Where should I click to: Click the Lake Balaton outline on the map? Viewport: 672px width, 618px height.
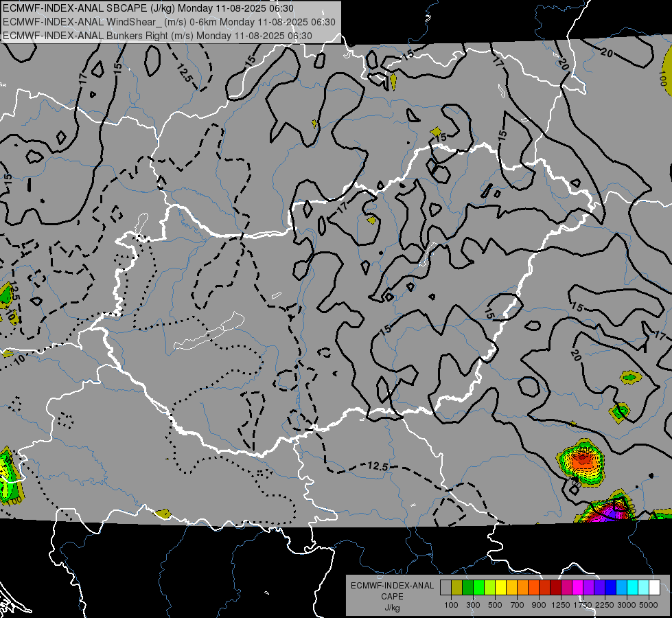(x=209, y=331)
